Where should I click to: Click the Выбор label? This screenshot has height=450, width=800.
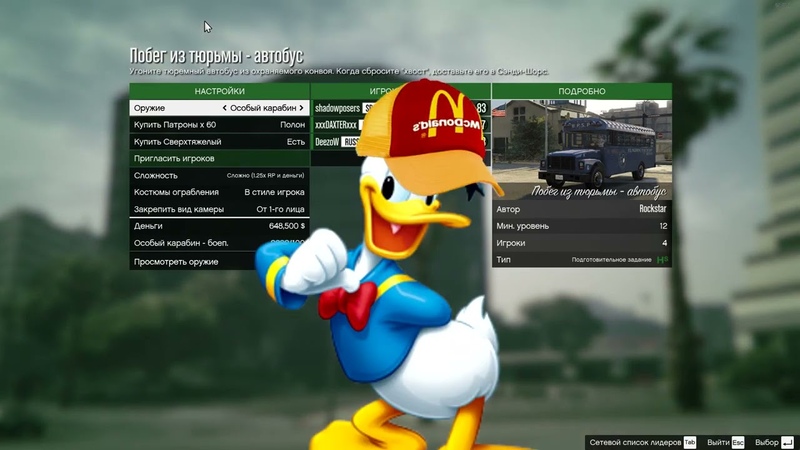click(767, 442)
